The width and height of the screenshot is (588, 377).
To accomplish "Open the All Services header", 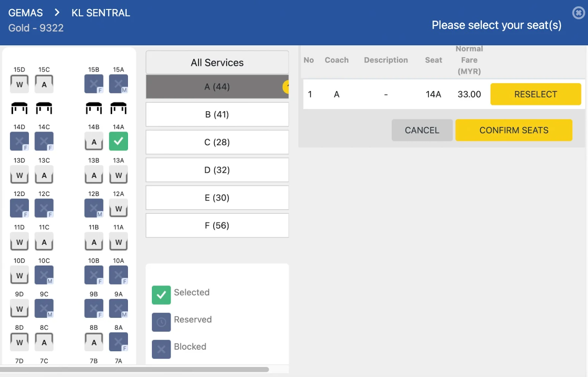I will click(x=217, y=63).
